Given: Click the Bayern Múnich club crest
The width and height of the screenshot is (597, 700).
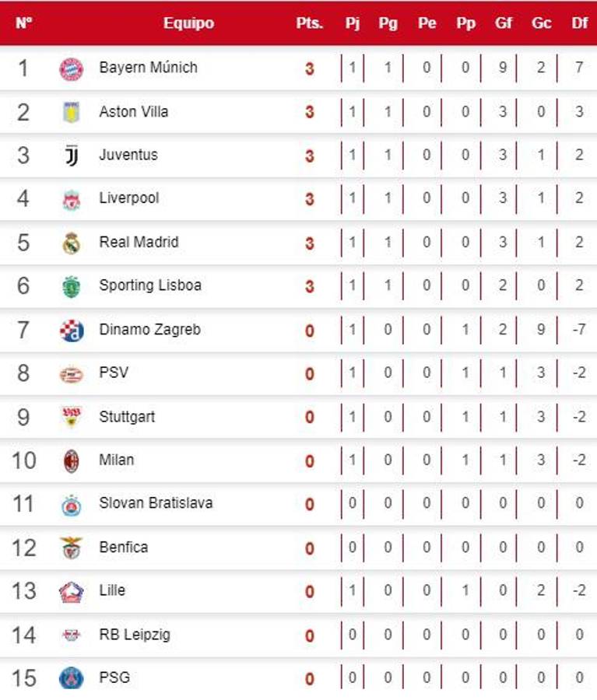Looking at the screenshot, I should [71, 68].
